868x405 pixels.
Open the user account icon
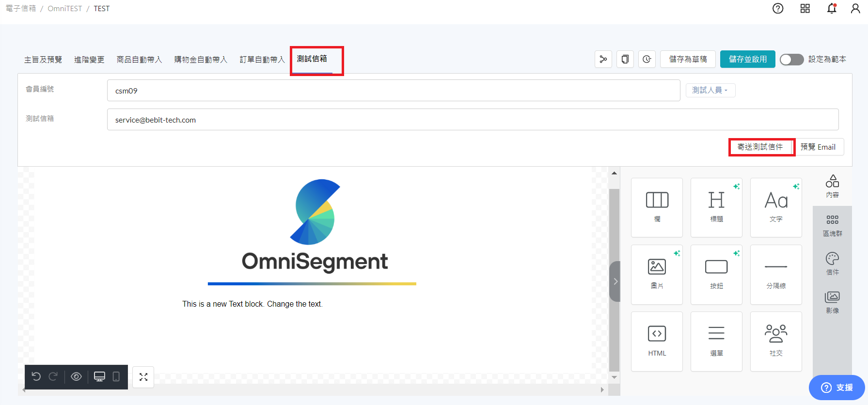click(x=855, y=8)
